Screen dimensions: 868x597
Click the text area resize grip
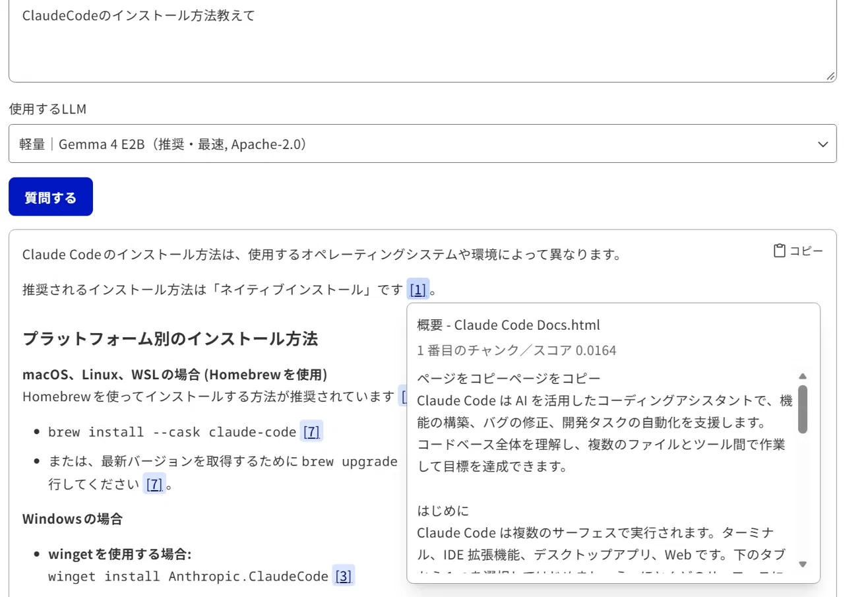coord(830,76)
